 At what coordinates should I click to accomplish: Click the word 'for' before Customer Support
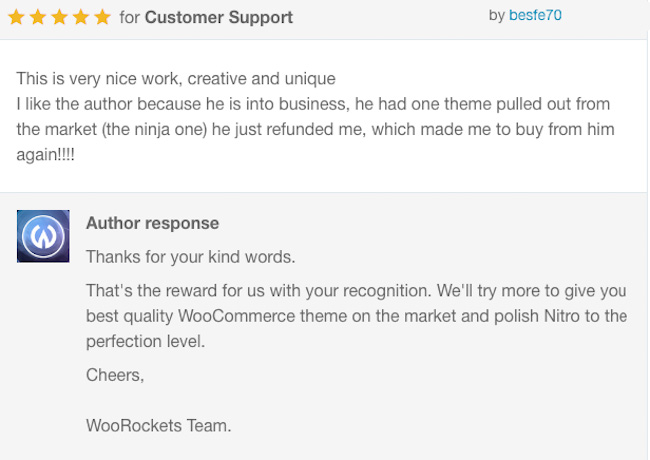pyautogui.click(x=130, y=18)
